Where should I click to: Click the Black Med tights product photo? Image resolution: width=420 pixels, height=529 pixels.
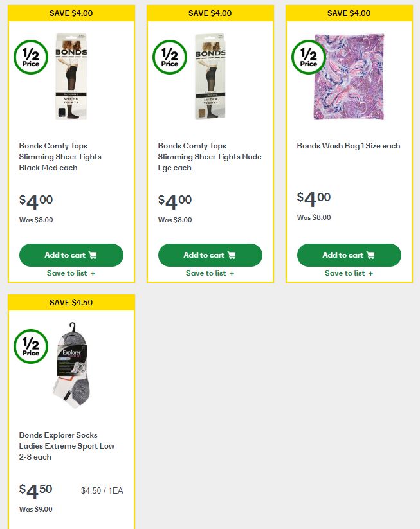pos(71,76)
